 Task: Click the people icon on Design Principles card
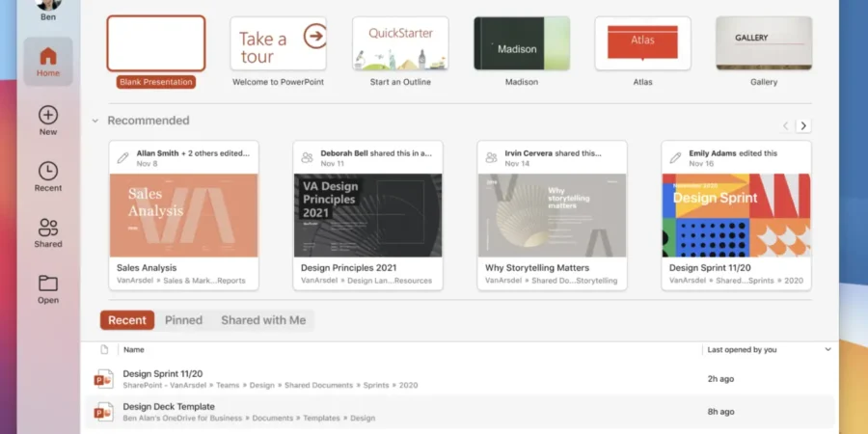click(308, 158)
